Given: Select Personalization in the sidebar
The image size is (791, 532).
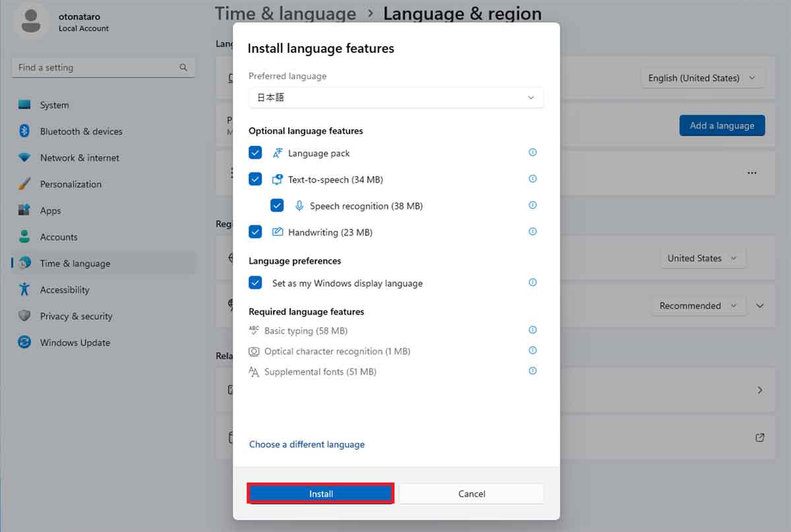Looking at the screenshot, I should click(104, 184).
